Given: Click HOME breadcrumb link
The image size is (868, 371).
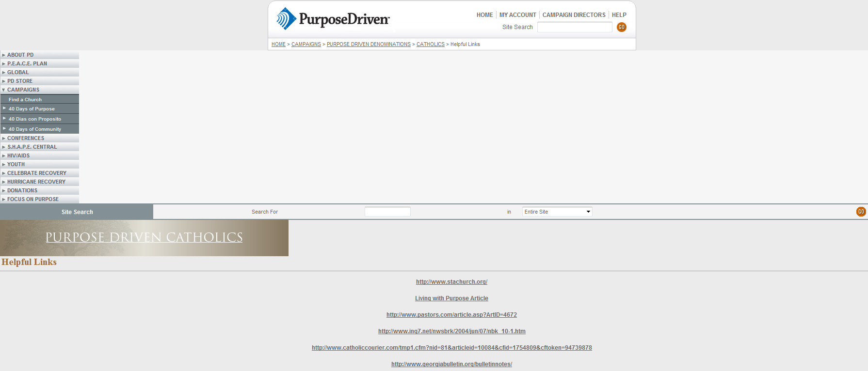Looking at the screenshot, I should [x=278, y=45].
